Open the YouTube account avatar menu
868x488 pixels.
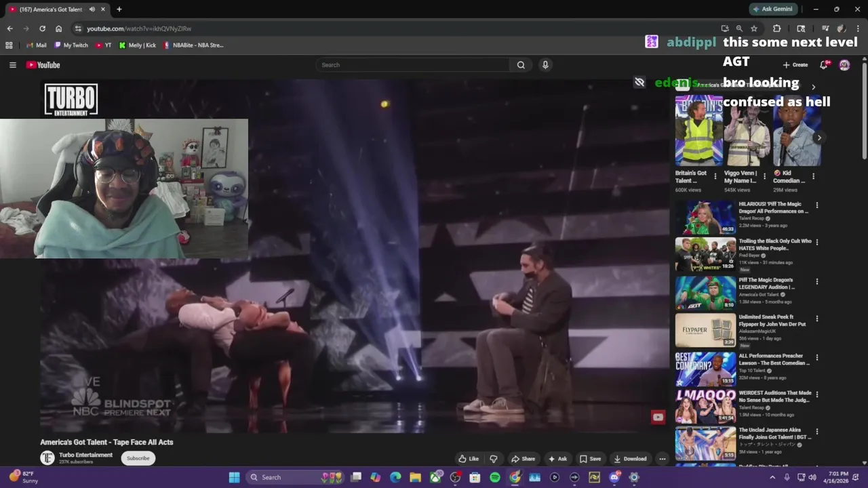click(x=844, y=65)
